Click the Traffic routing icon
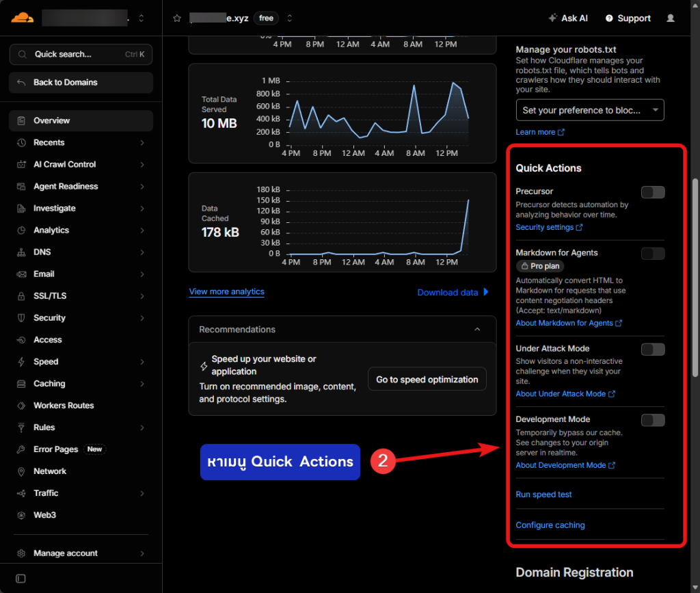The width and height of the screenshot is (700, 593). 21,493
